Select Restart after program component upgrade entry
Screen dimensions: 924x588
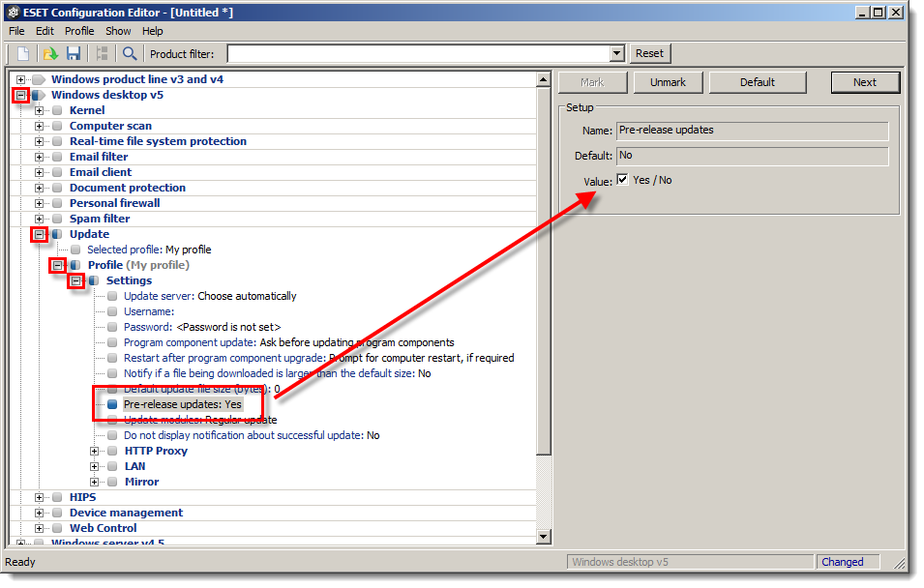pyautogui.click(x=318, y=358)
